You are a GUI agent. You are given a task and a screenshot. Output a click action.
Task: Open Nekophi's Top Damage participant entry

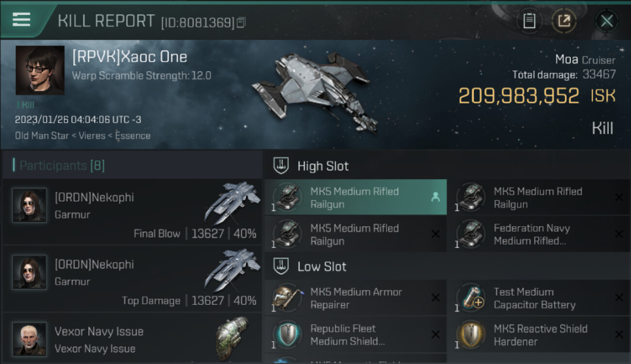pos(132,280)
